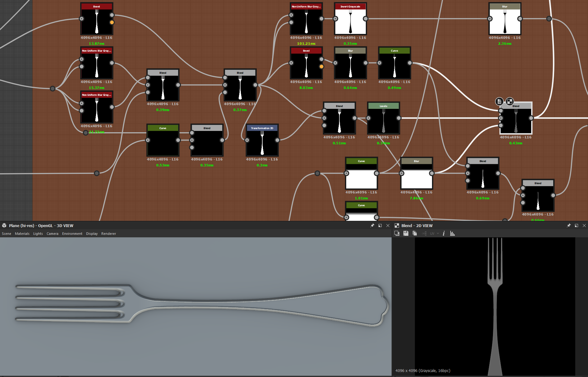The image size is (588, 377).
Task: Open the Environment menu
Action: tap(72, 234)
